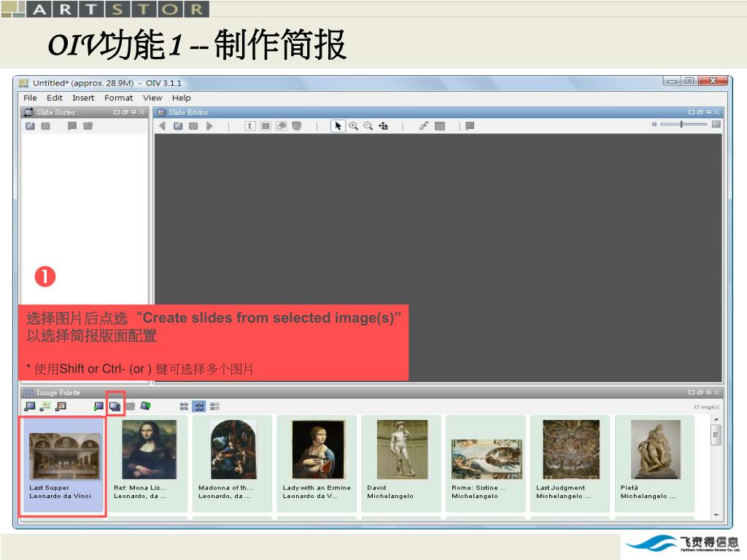747x560 pixels.
Task: Click the first open-image icon in Image Palette
Action: tap(30, 406)
